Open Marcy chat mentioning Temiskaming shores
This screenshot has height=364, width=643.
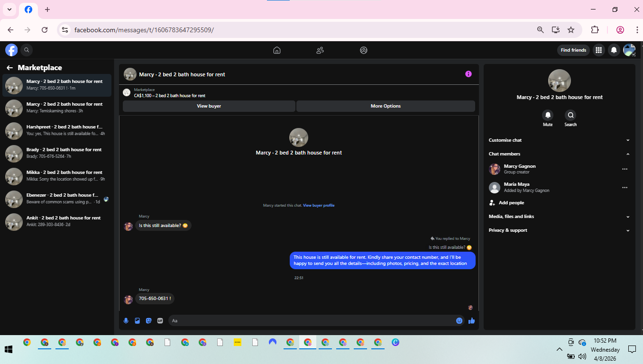point(57,108)
